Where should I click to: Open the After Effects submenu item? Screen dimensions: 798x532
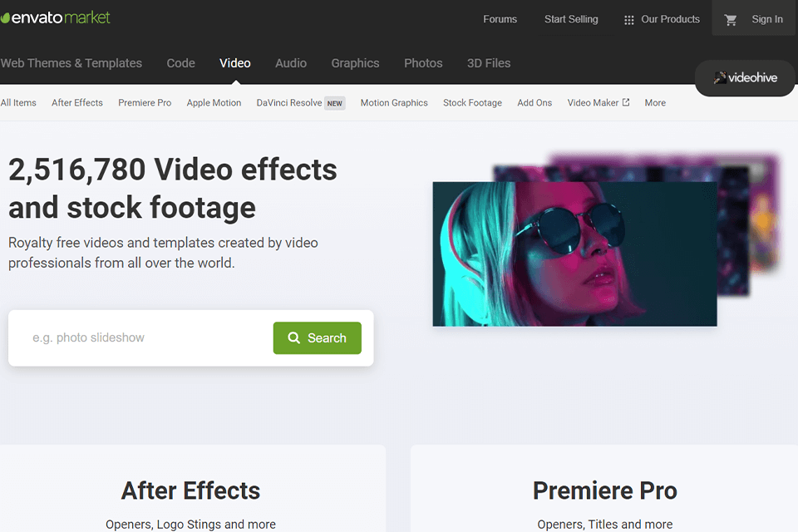click(x=76, y=103)
